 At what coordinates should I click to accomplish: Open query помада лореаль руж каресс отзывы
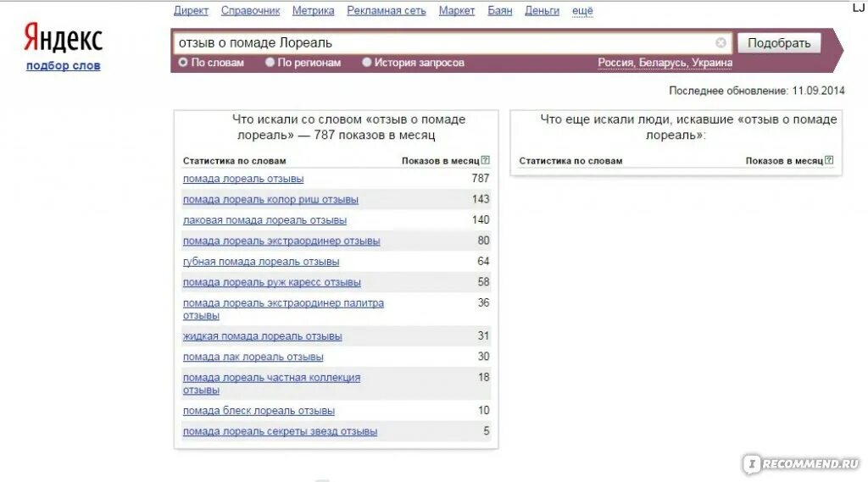pos(272,282)
